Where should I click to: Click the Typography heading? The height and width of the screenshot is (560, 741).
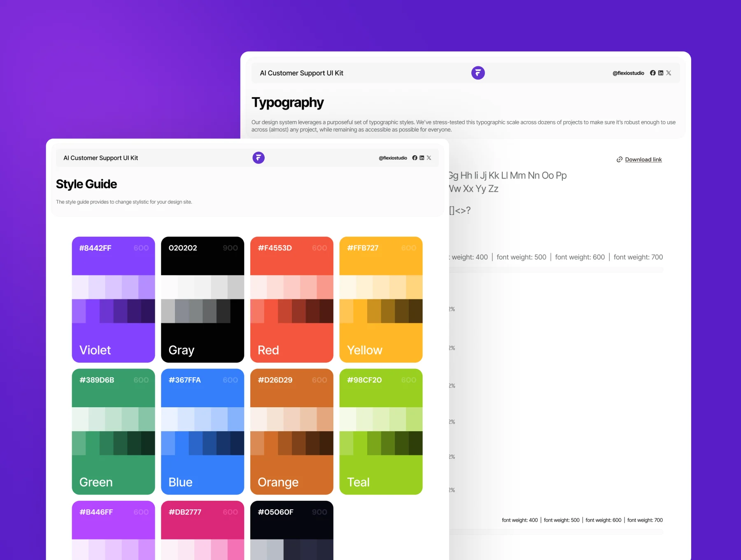click(288, 103)
